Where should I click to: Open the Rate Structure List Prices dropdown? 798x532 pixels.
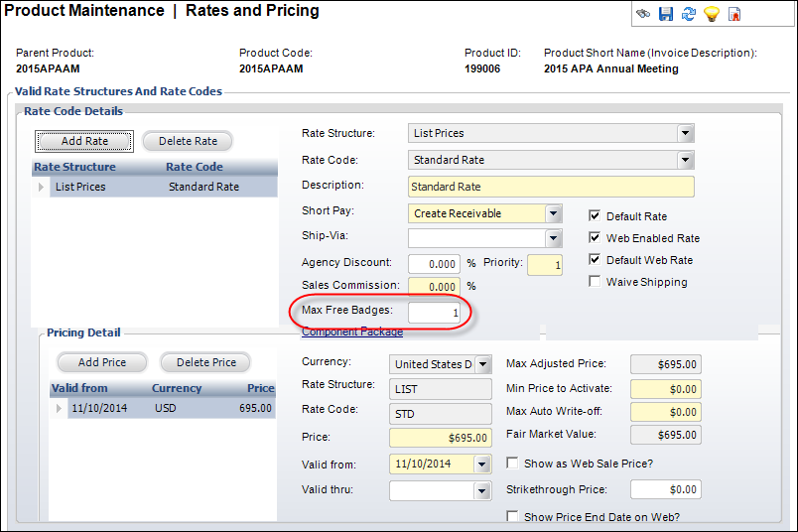coord(685,133)
